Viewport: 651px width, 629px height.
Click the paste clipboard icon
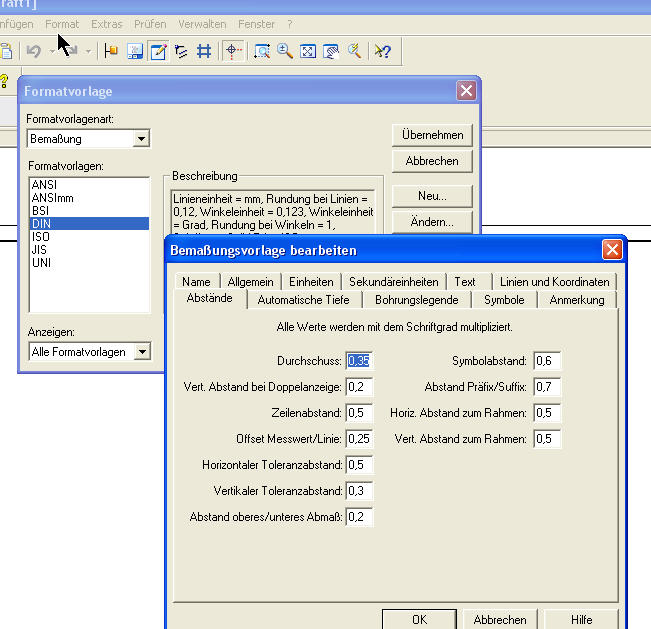(x=7, y=51)
